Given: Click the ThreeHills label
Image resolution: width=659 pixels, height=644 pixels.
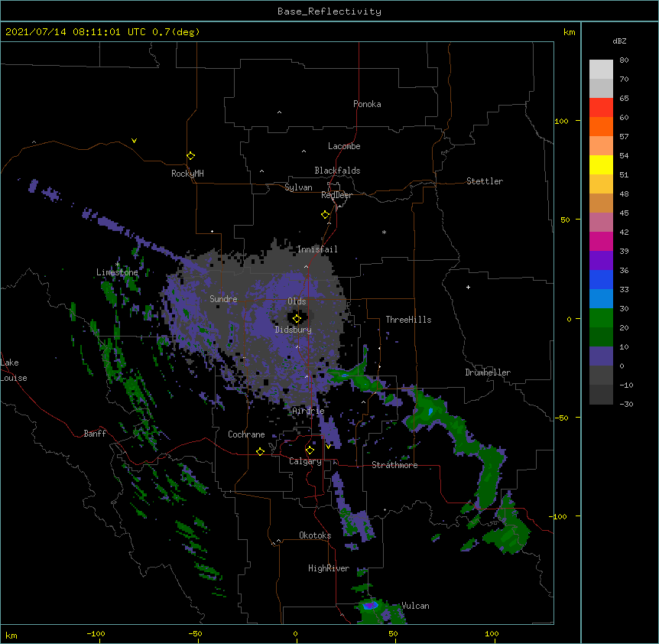Looking at the screenshot, I should point(408,320).
